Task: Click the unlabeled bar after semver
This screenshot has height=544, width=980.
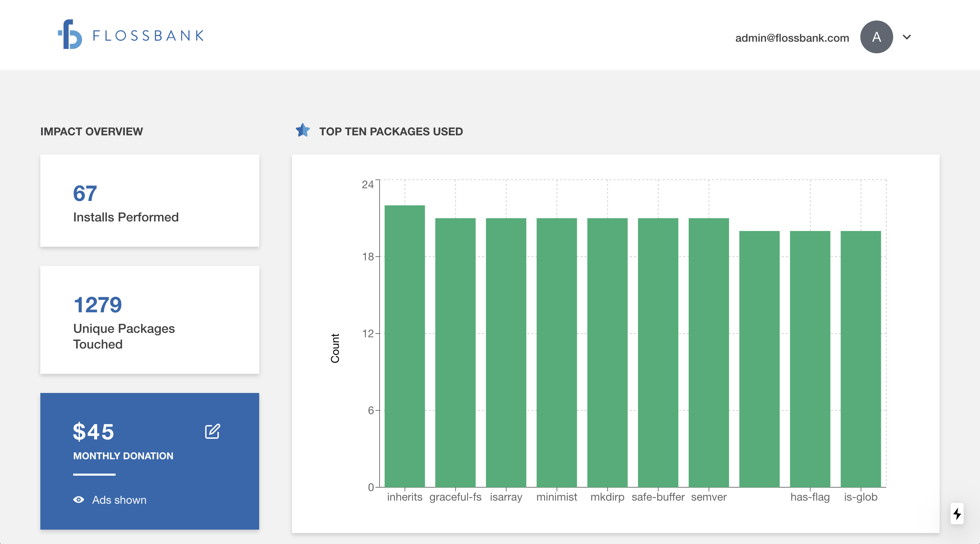Action: 759,358
